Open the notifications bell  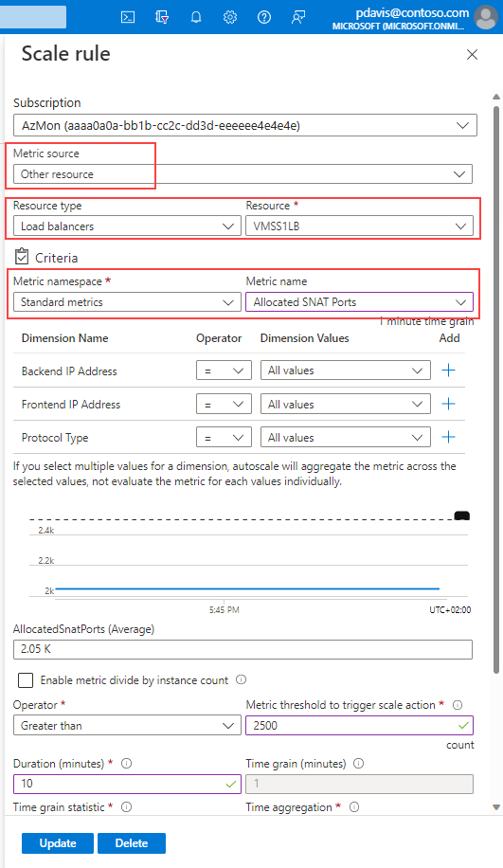click(196, 17)
